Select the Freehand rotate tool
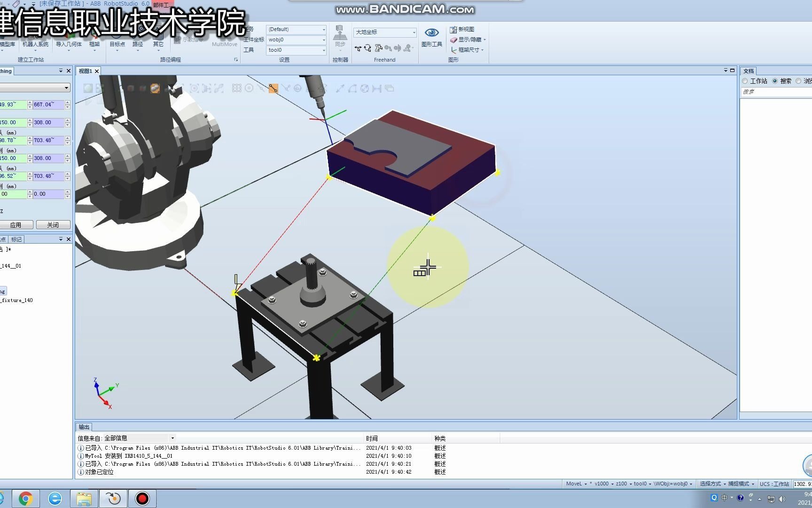 [367, 48]
